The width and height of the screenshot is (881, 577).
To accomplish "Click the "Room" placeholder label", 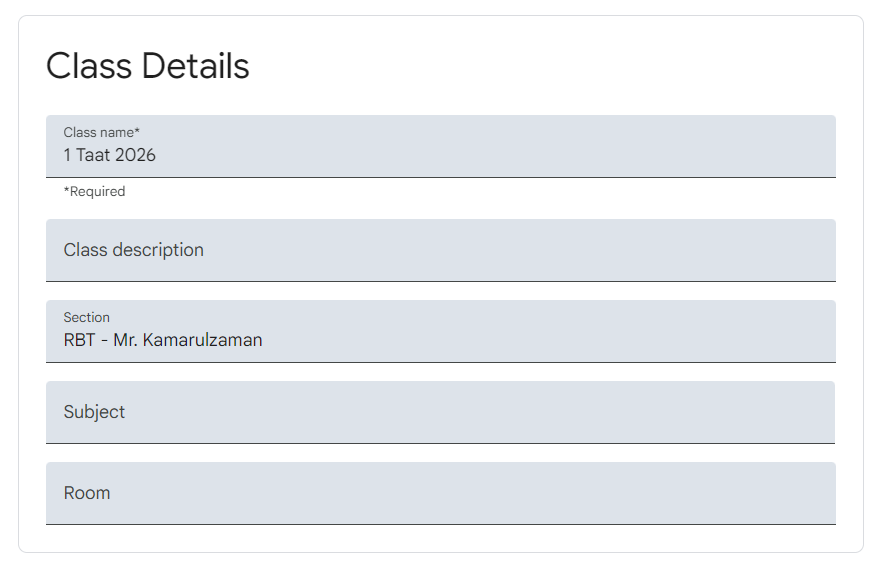I will coord(87,493).
